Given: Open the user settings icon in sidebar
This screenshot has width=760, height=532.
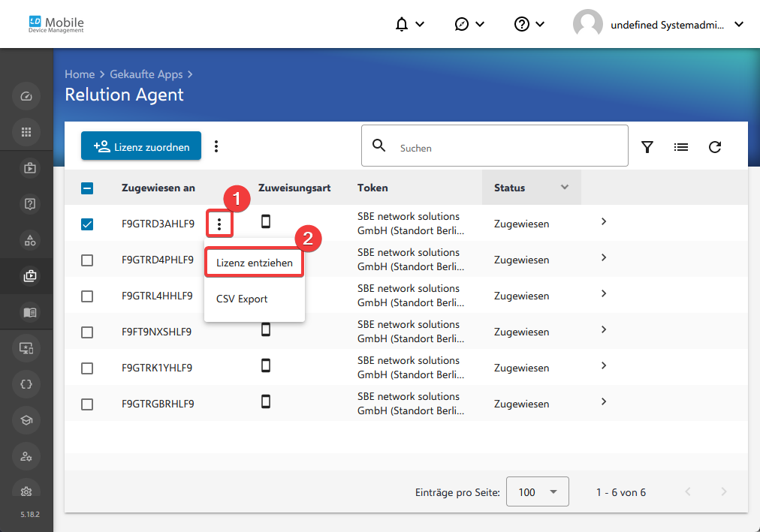Looking at the screenshot, I should (x=26, y=456).
